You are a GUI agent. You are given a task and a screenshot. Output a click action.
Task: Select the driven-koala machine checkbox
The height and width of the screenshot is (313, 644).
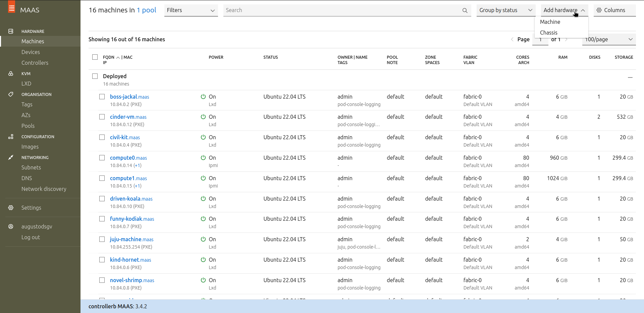pyautogui.click(x=102, y=199)
